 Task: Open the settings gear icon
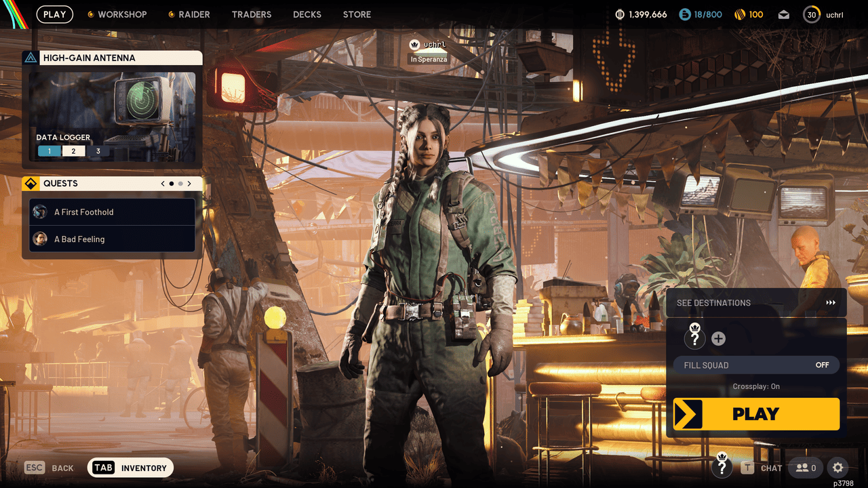tap(838, 468)
